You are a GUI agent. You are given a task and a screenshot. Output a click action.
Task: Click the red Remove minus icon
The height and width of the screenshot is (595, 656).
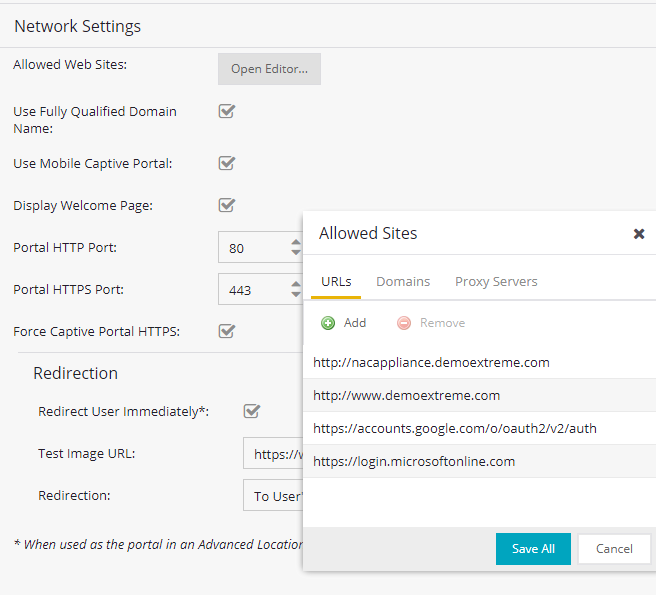click(404, 323)
